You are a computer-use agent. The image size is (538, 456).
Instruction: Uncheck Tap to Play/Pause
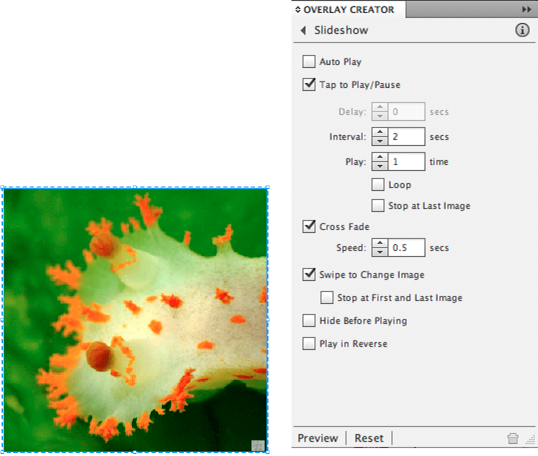coord(309,84)
